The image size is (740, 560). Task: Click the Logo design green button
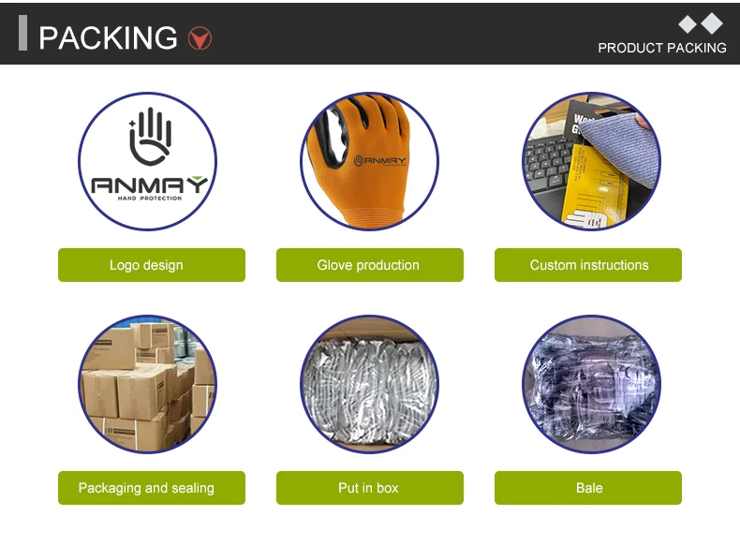(x=152, y=265)
